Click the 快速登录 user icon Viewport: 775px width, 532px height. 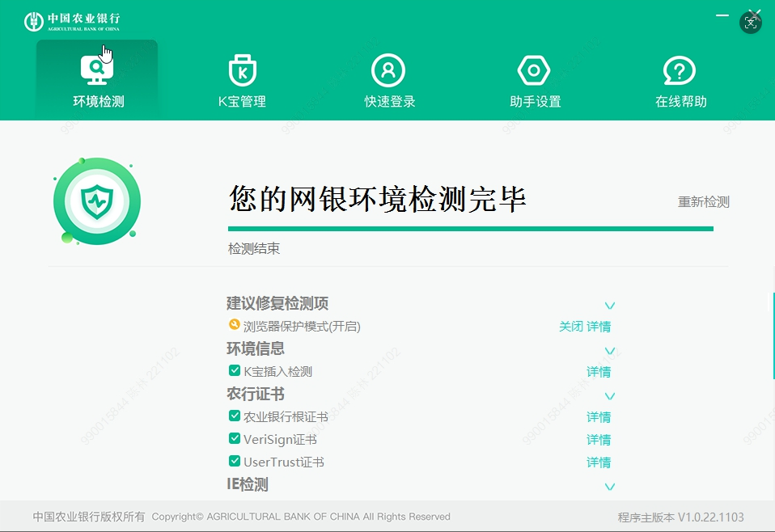(388, 70)
